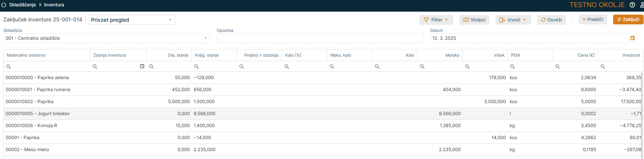Open the Stolpci column chooser
644x159 pixels.
pyautogui.click(x=474, y=20)
